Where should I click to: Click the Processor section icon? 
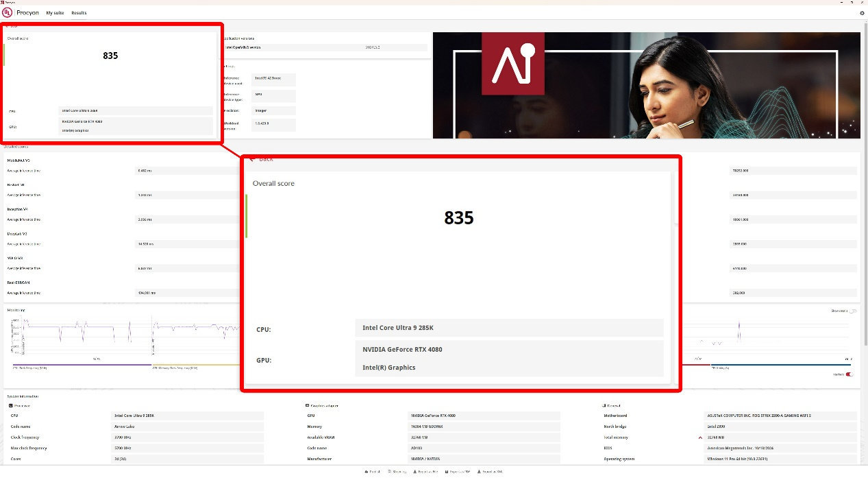pos(12,406)
